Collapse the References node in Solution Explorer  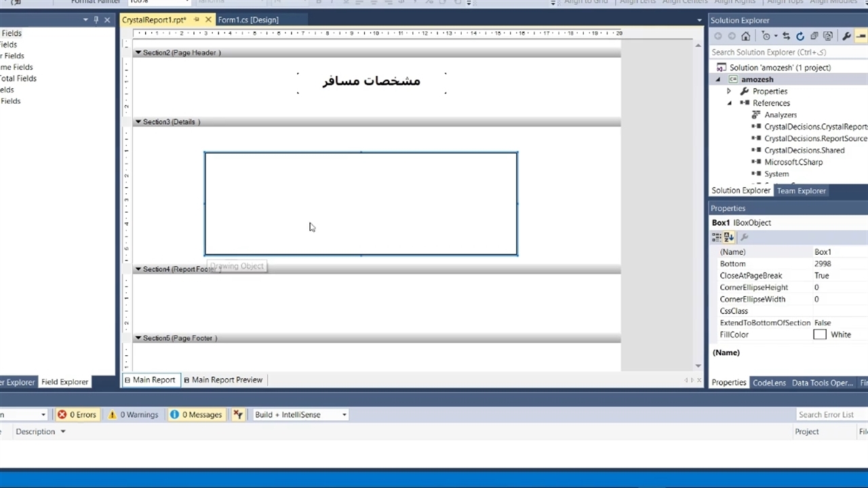coord(730,103)
